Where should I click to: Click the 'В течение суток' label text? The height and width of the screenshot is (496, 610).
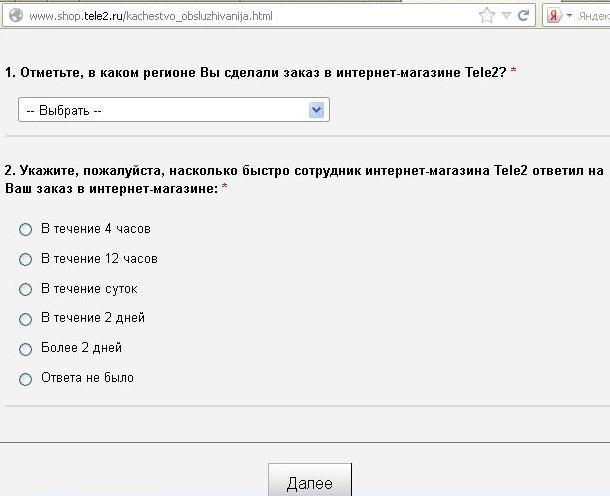(x=89, y=289)
